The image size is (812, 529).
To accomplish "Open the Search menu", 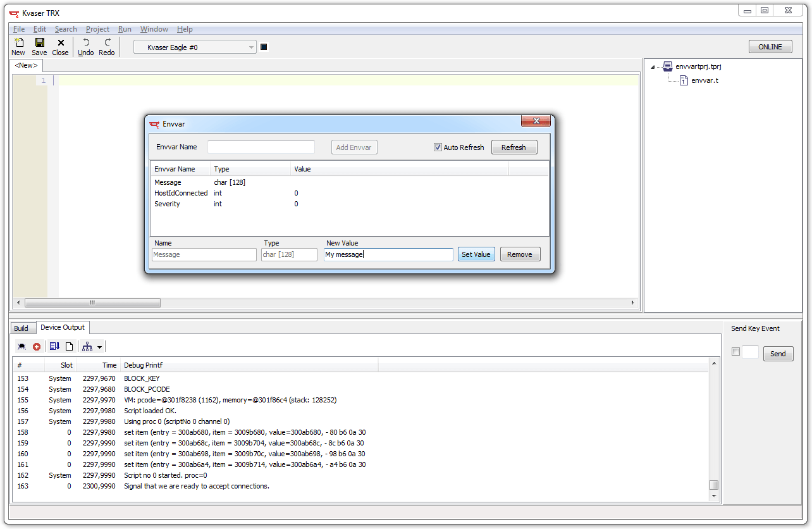I will [66, 29].
